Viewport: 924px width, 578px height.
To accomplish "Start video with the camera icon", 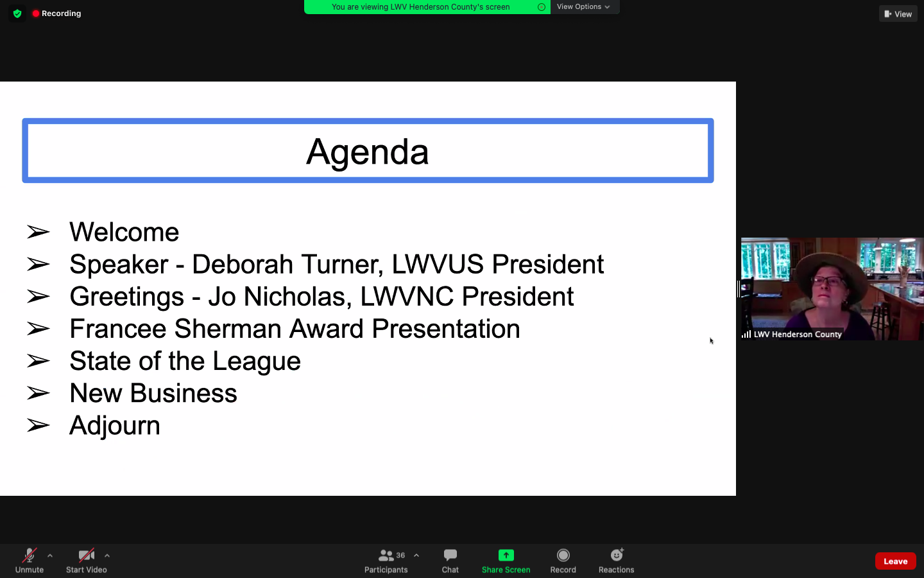I will click(86, 561).
